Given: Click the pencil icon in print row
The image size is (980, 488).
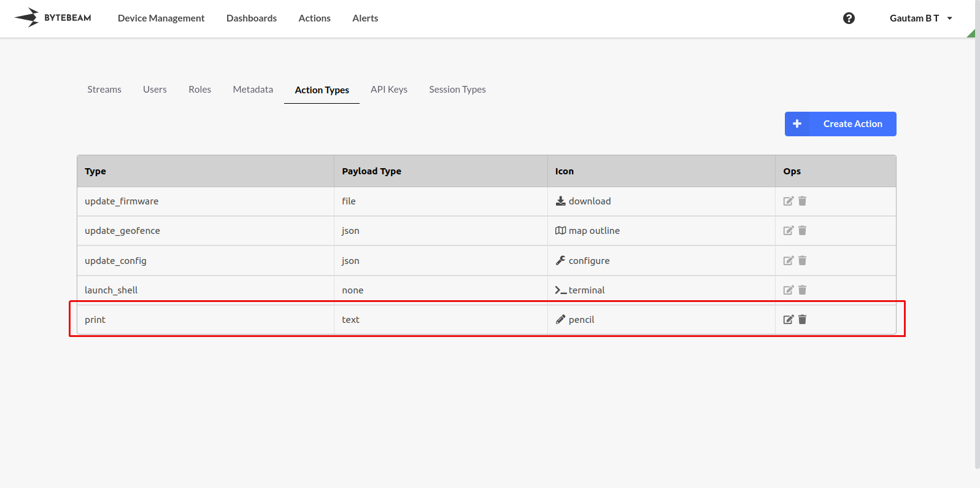Looking at the screenshot, I should (560, 319).
